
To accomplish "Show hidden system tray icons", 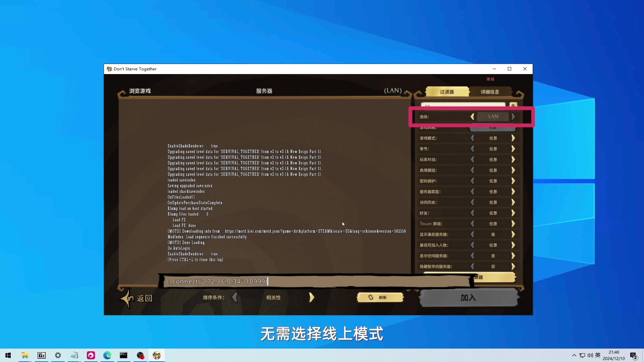I will 574,355.
